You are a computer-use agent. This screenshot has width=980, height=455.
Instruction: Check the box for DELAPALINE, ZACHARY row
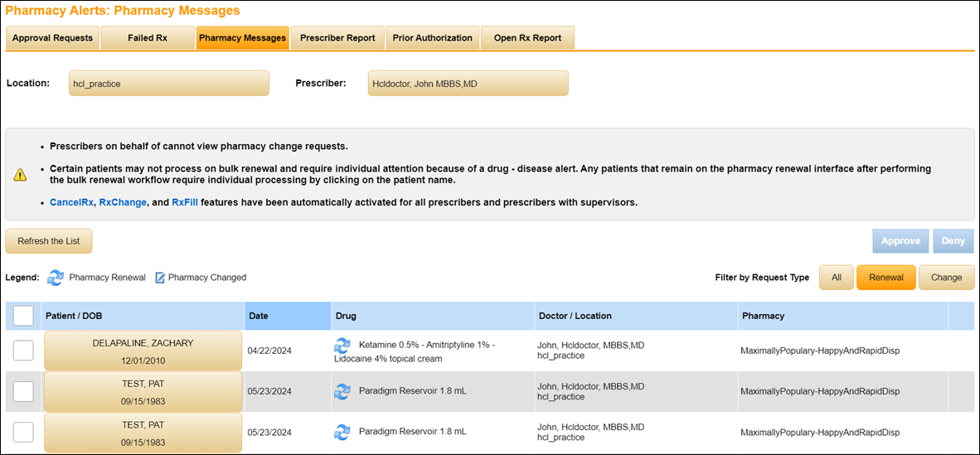(23, 351)
